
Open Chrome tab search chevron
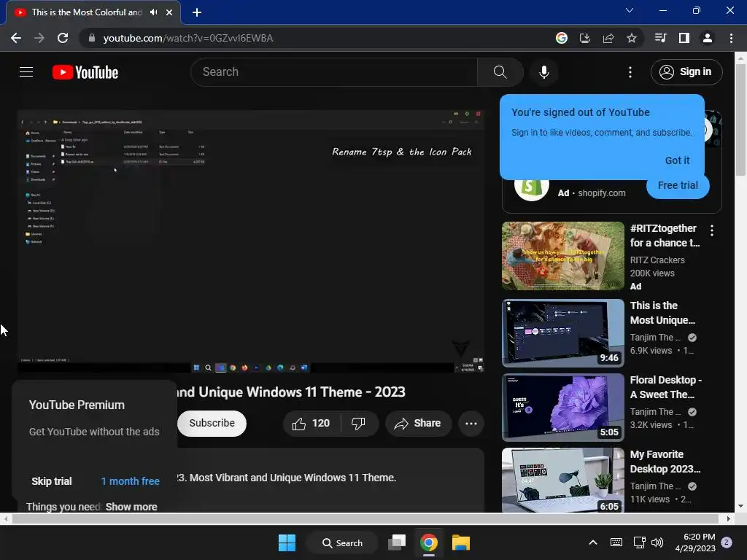[630, 10]
